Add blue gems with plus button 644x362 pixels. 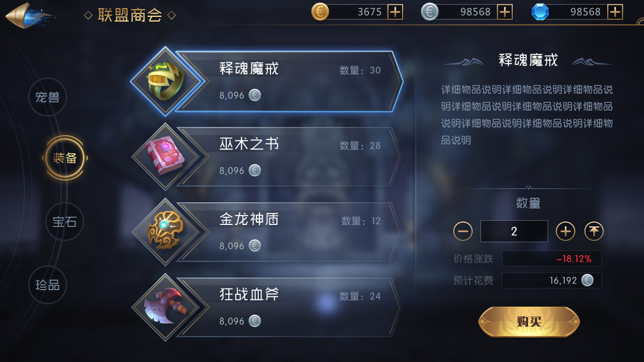point(615,12)
